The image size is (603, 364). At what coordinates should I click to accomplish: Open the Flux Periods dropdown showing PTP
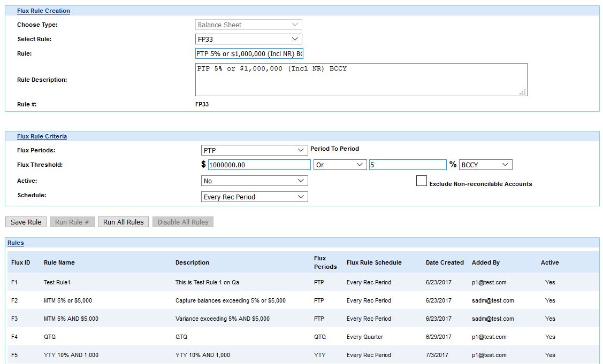[254, 150]
